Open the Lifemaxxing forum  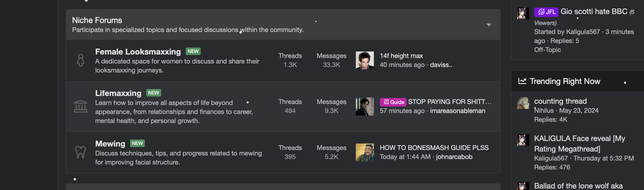(x=118, y=93)
